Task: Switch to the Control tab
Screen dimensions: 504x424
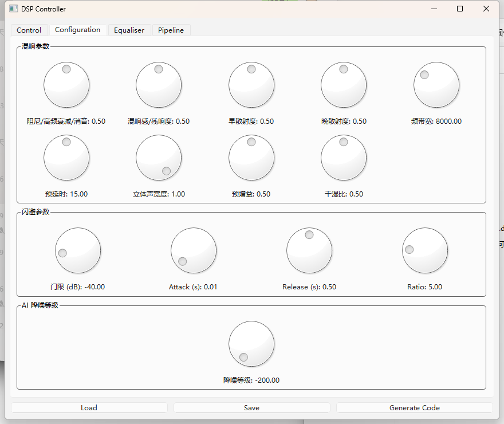Action: pyautogui.click(x=29, y=30)
